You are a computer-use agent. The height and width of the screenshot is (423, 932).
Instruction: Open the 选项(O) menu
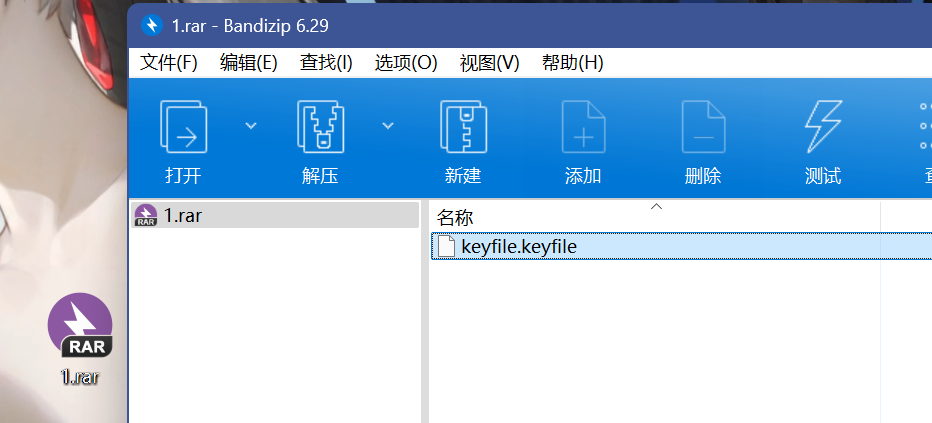(406, 62)
